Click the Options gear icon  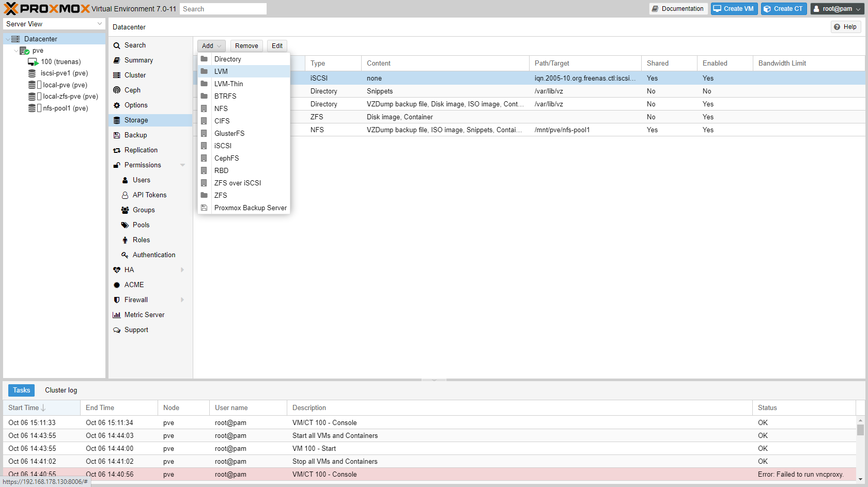[x=117, y=105]
